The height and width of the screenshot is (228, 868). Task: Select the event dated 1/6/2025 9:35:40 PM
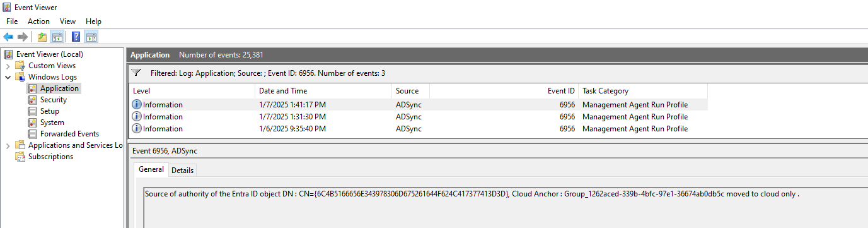click(418, 129)
